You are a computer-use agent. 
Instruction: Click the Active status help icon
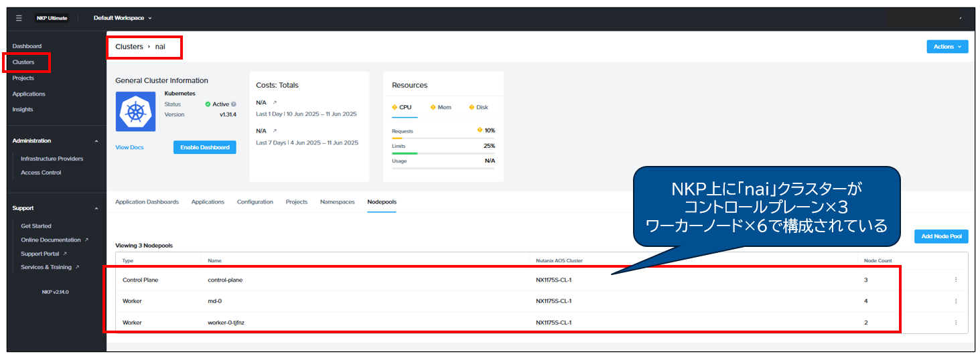[234, 104]
